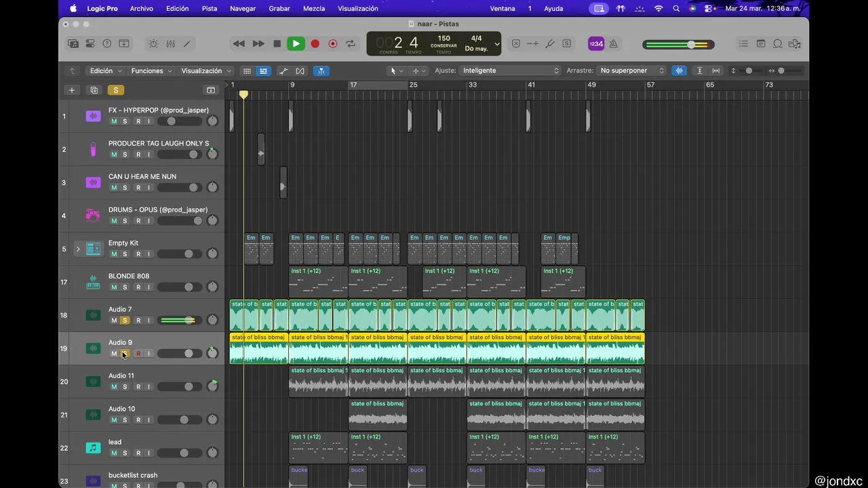
Task: Open the Navegar menu
Action: 243,8
